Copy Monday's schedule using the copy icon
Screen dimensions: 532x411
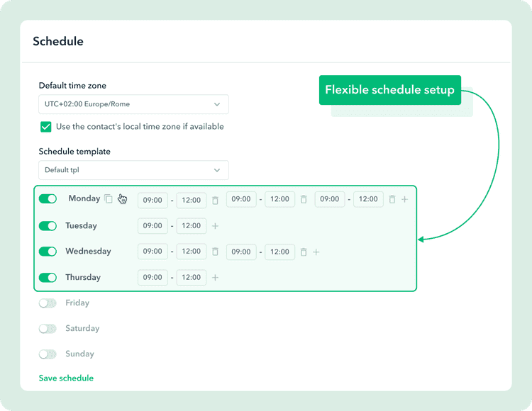tap(109, 198)
